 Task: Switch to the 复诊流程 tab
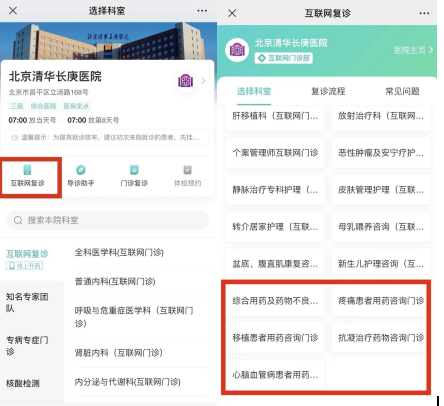click(328, 91)
